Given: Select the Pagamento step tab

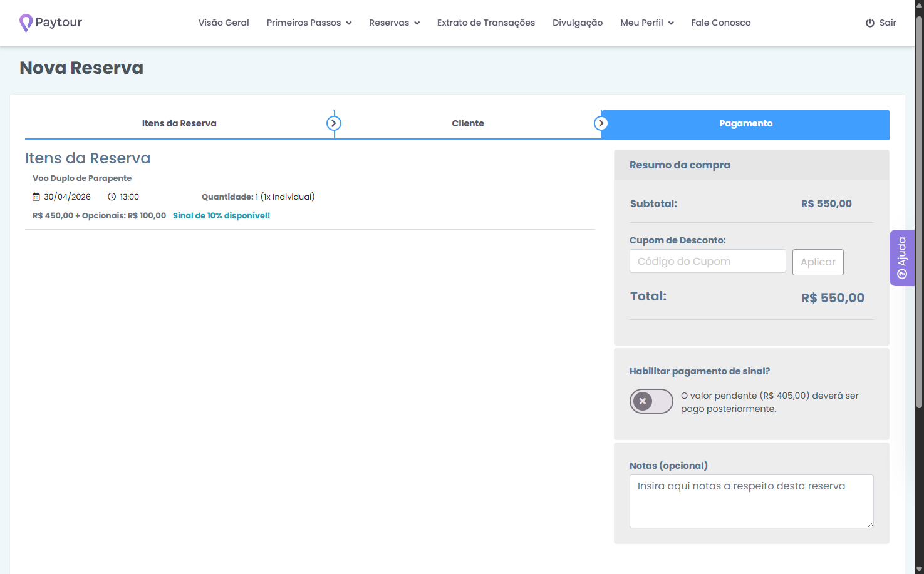Looking at the screenshot, I should click(x=745, y=124).
